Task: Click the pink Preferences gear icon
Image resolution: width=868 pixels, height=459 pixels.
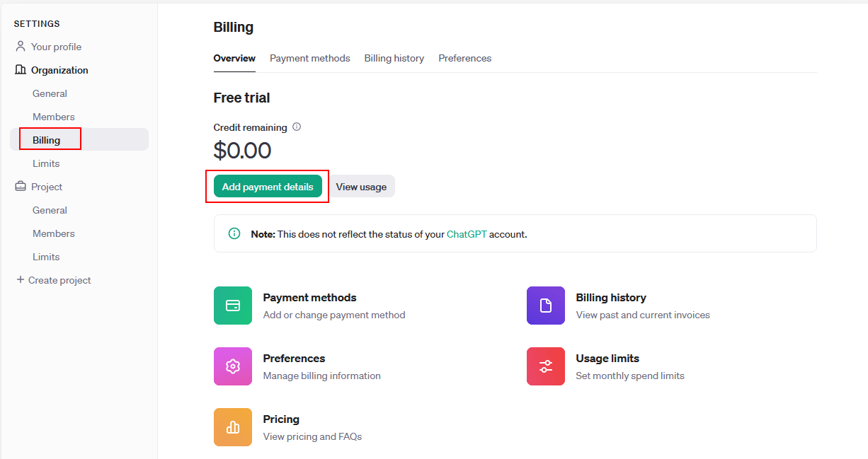Action: (232, 366)
